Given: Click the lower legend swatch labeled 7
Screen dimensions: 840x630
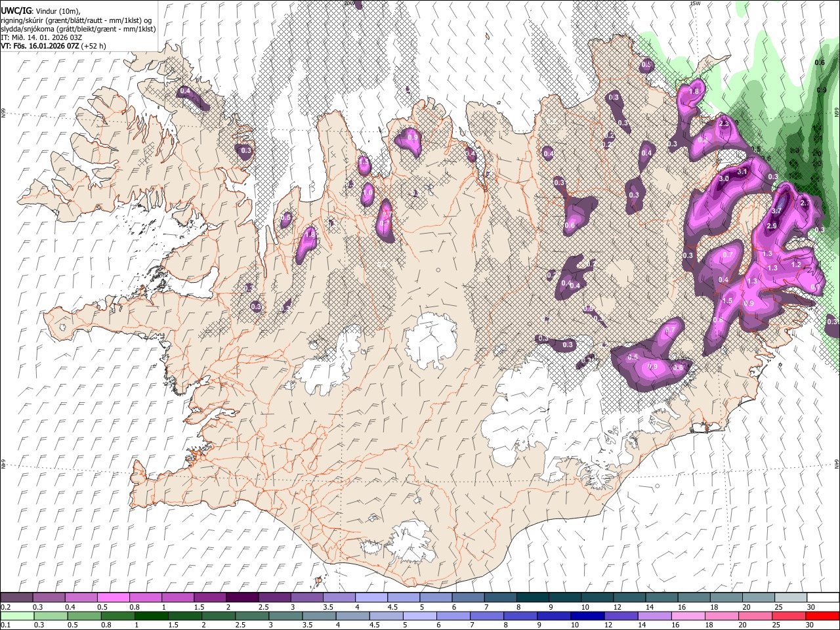Looking at the screenshot, I should click(x=487, y=616).
